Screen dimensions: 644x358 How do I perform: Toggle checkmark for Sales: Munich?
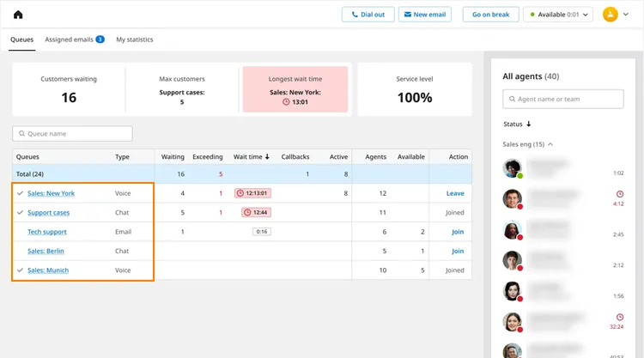coord(20,270)
